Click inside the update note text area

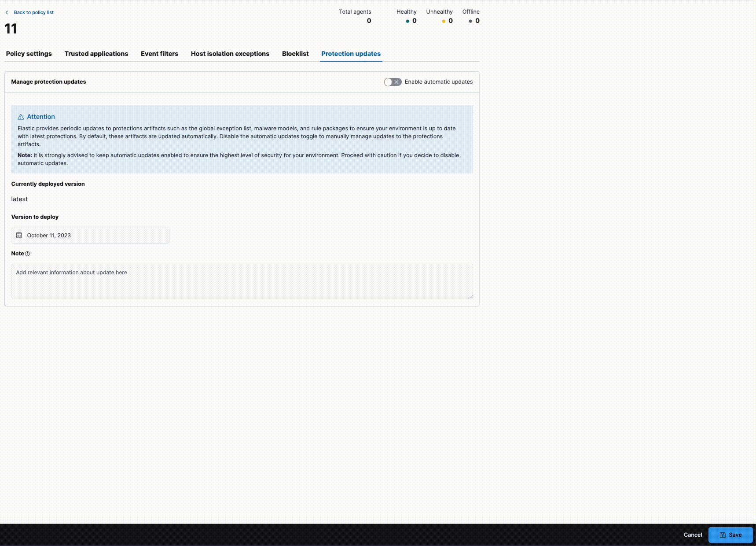pyautogui.click(x=242, y=281)
